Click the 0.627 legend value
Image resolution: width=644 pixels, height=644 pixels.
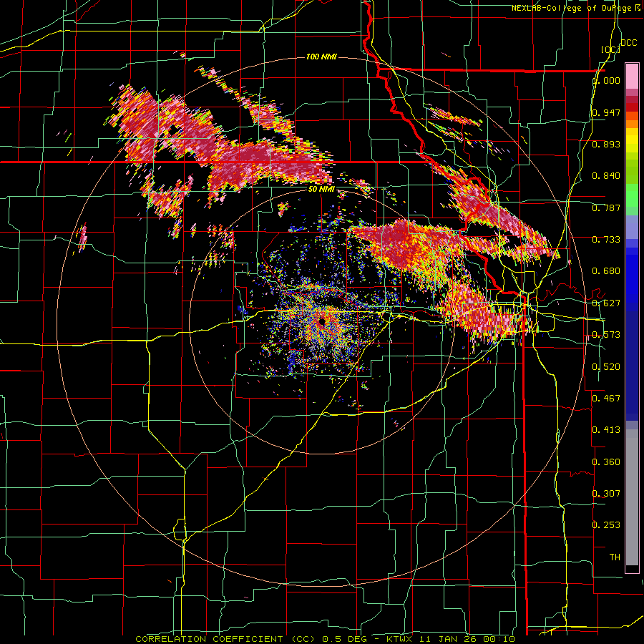click(x=606, y=303)
